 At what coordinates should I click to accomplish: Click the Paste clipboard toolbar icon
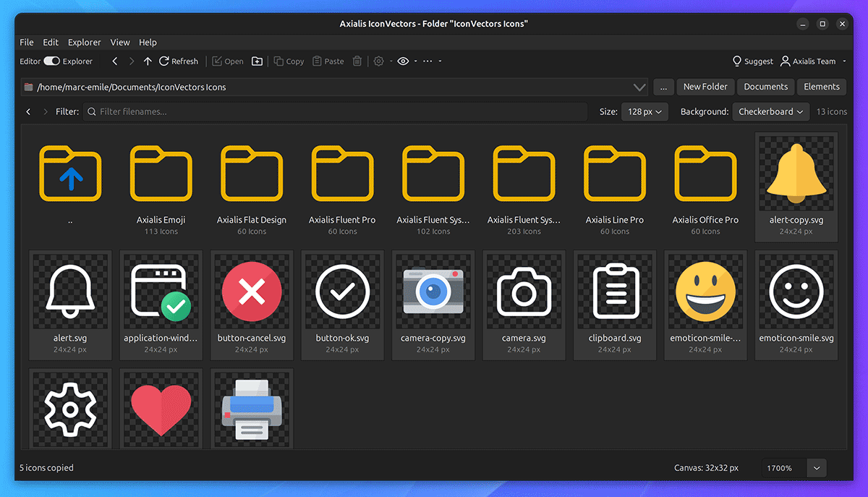pyautogui.click(x=328, y=61)
